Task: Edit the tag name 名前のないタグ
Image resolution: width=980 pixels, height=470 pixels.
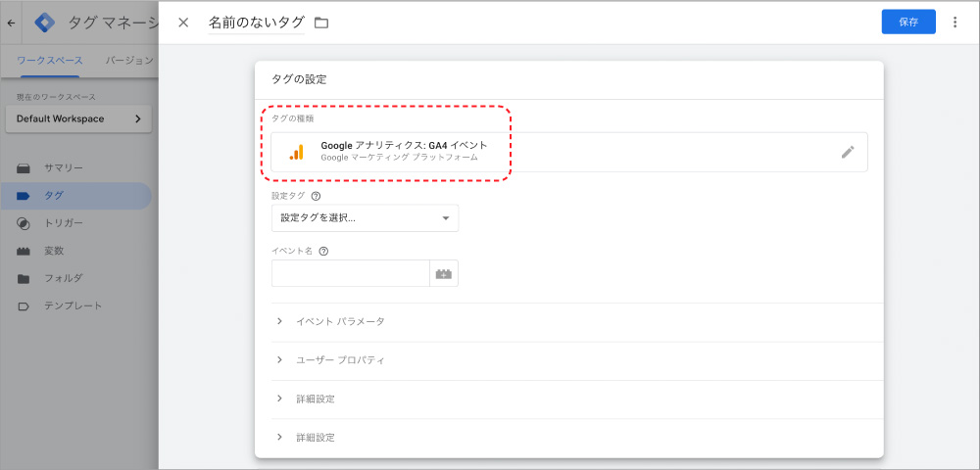Action: point(256,23)
